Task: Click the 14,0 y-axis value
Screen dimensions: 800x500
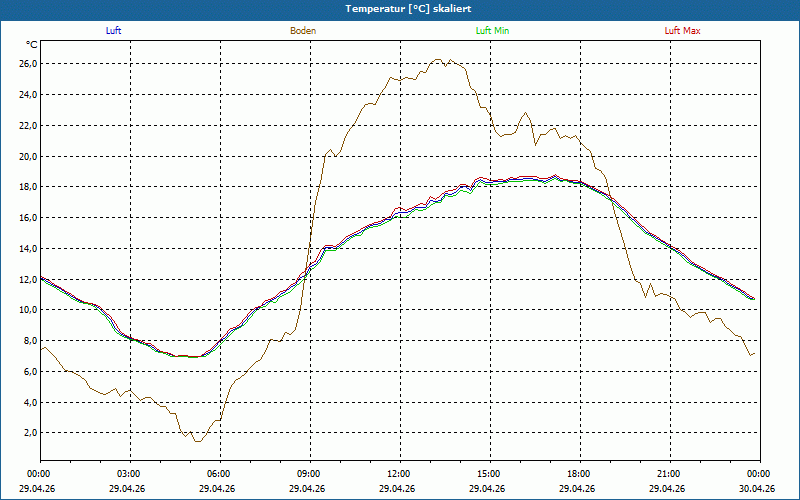Action: coord(28,248)
